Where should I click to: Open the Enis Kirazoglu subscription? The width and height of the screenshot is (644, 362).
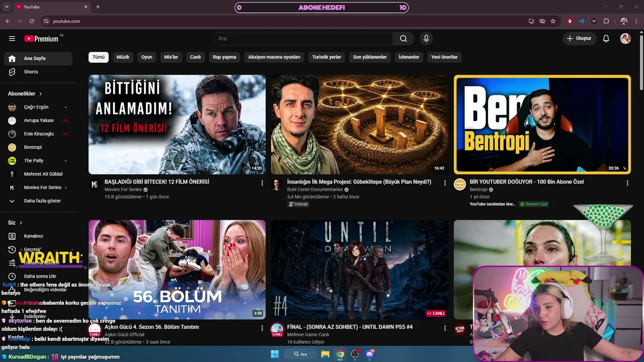[x=38, y=134]
